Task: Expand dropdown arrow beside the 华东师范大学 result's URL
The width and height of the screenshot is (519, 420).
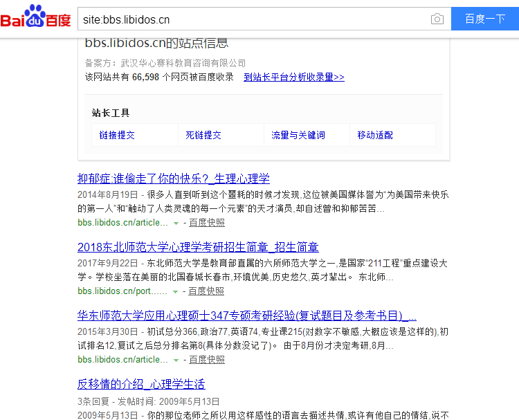Action: coord(176,360)
